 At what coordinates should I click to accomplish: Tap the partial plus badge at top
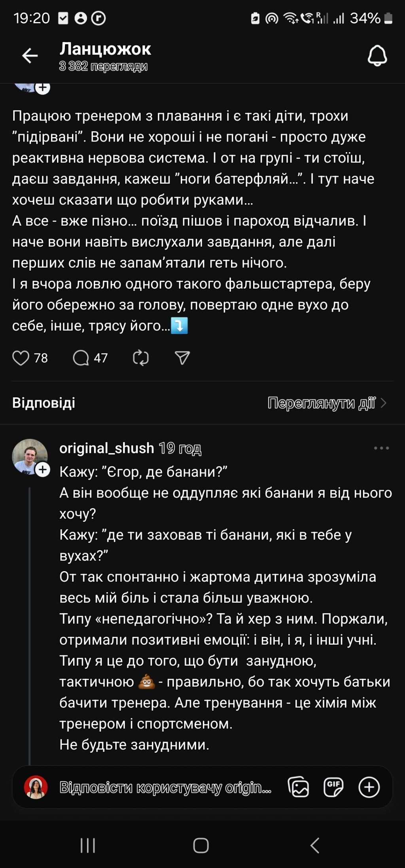pos(43,88)
